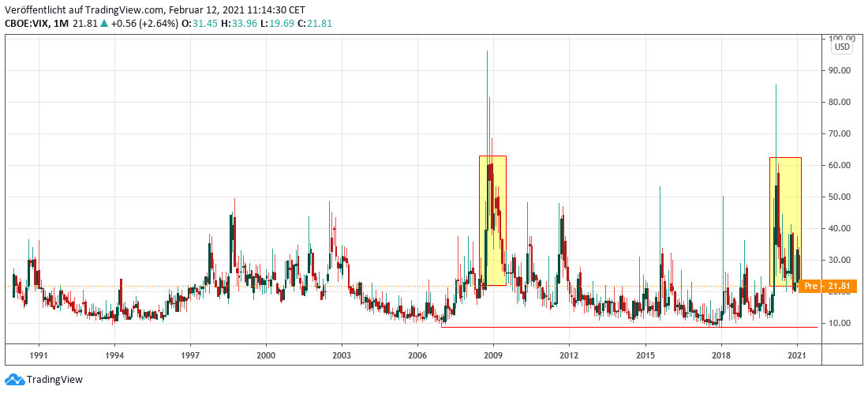Click the 1M timeframe label
Screen dimensions: 868x394
[62, 24]
